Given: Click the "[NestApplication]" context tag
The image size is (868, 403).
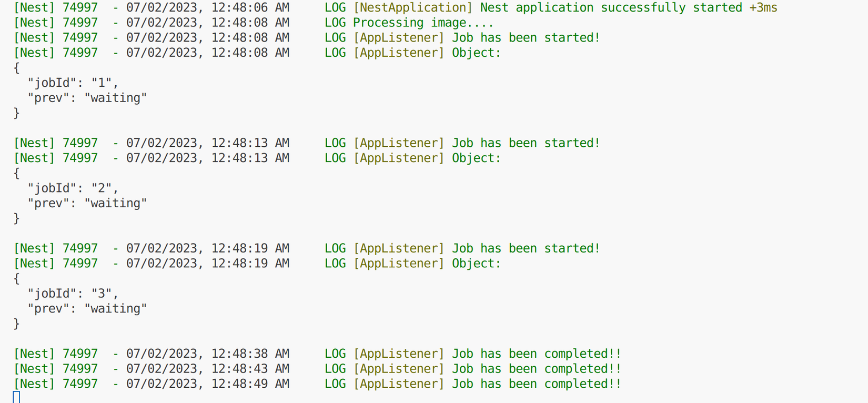Looking at the screenshot, I should click(x=413, y=8).
